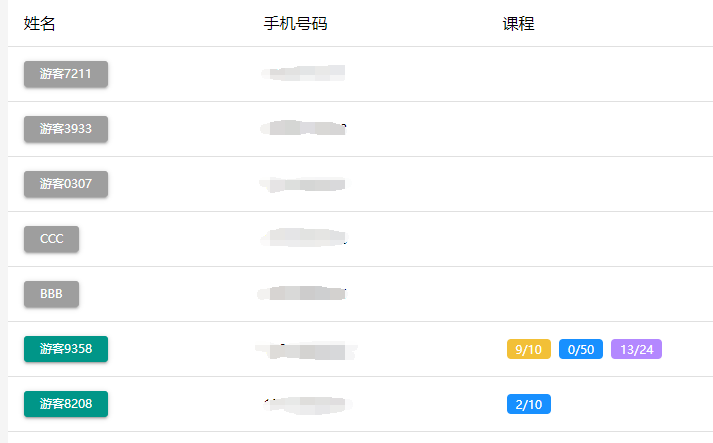
Task: Click the phone number in 游客9358 row
Action: [x=305, y=350]
